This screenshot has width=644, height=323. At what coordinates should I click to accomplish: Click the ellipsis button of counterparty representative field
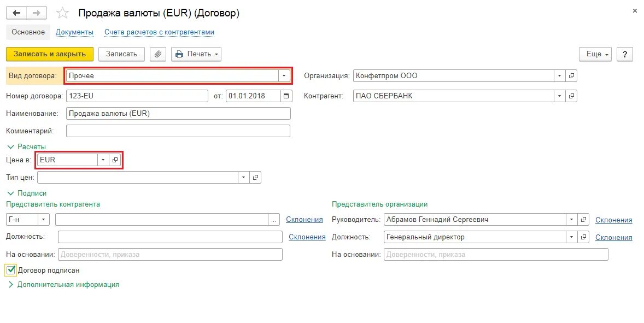(x=274, y=220)
